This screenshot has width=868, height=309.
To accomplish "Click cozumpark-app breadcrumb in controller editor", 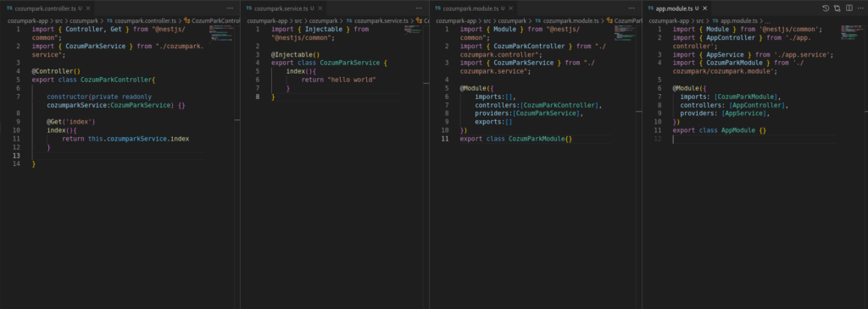I will pos(28,20).
